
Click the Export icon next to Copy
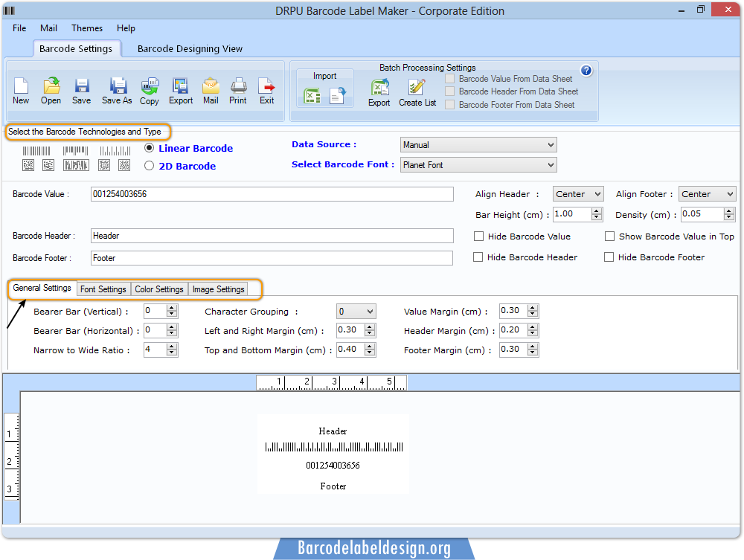[x=180, y=86]
